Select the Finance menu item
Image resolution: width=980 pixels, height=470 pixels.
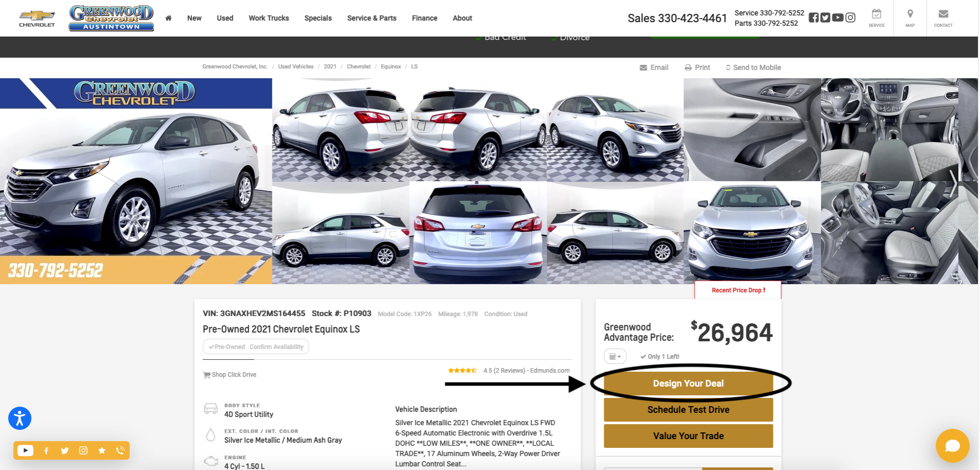pyautogui.click(x=424, y=18)
